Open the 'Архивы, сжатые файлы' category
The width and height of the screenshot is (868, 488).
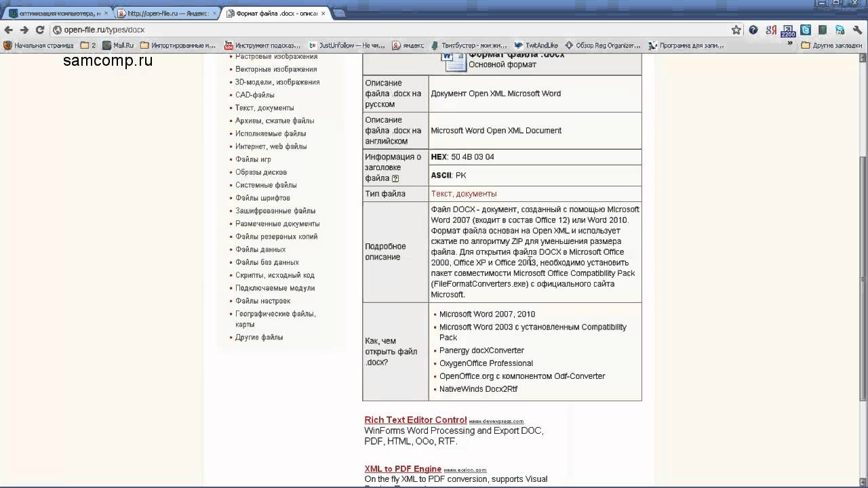pyautogui.click(x=275, y=121)
